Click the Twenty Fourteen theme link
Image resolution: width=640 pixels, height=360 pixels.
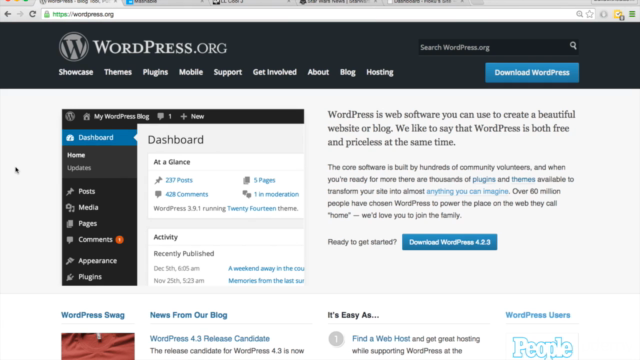pos(251,209)
